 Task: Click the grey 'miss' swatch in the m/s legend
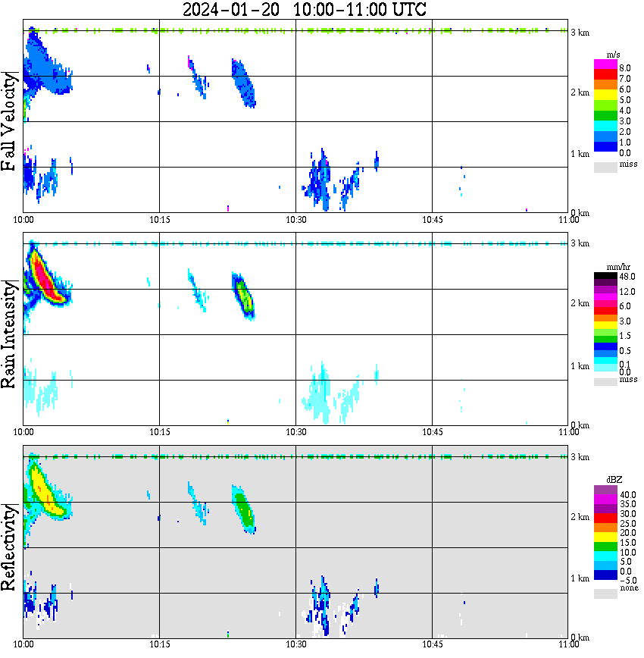pos(605,167)
